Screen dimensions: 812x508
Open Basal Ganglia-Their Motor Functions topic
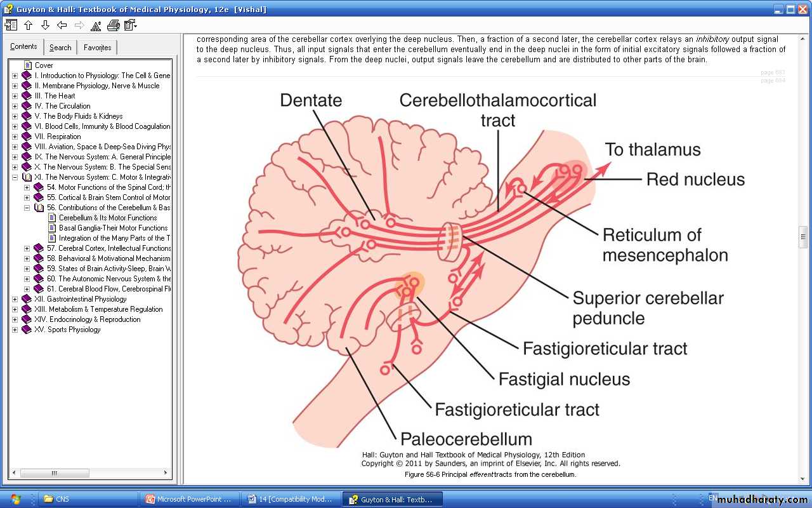(x=113, y=228)
